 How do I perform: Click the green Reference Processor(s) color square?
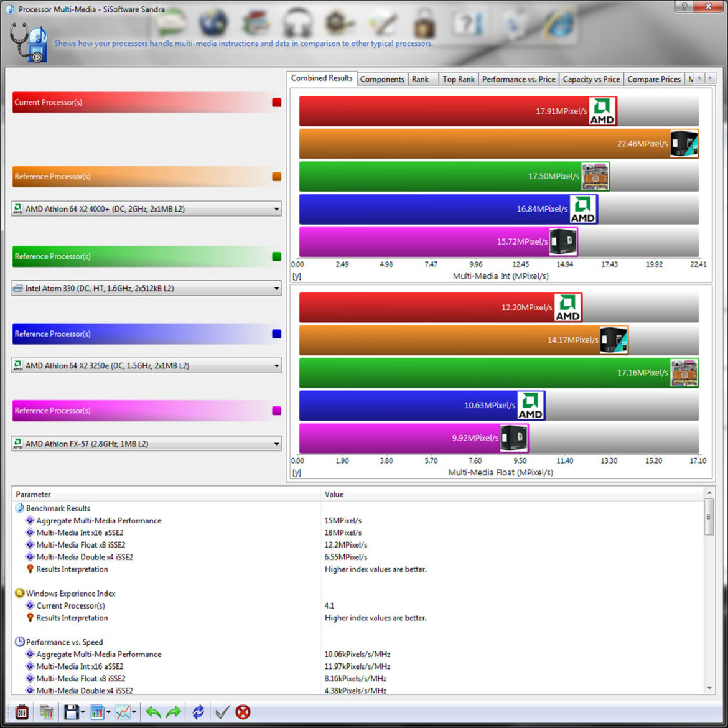pos(276,256)
